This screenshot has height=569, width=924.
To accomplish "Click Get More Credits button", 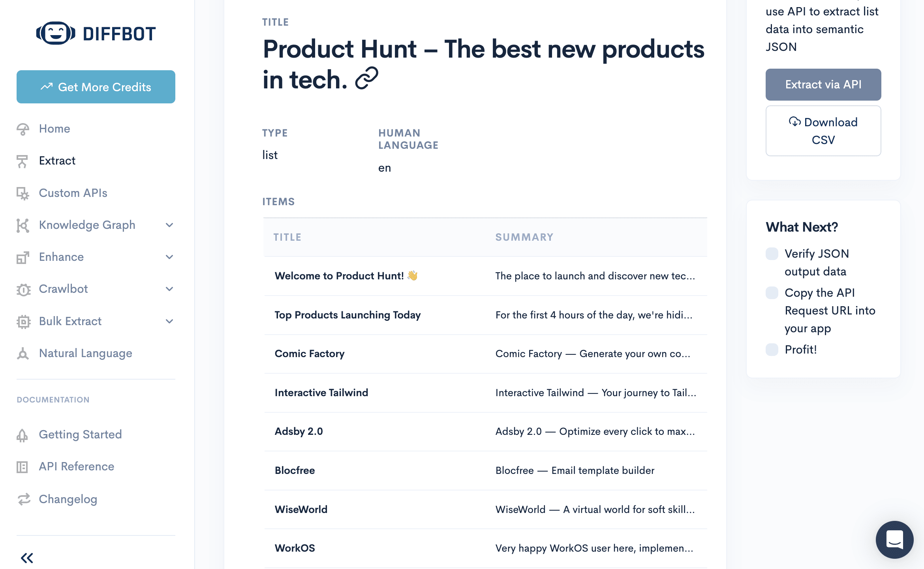I will pos(96,87).
